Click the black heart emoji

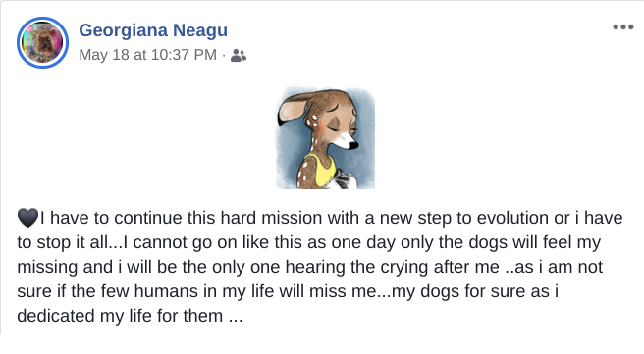[x=27, y=218]
